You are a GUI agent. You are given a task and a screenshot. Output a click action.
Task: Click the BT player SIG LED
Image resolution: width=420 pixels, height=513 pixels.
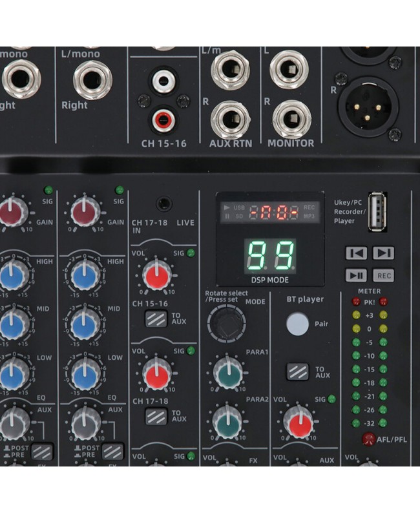coord(331,399)
